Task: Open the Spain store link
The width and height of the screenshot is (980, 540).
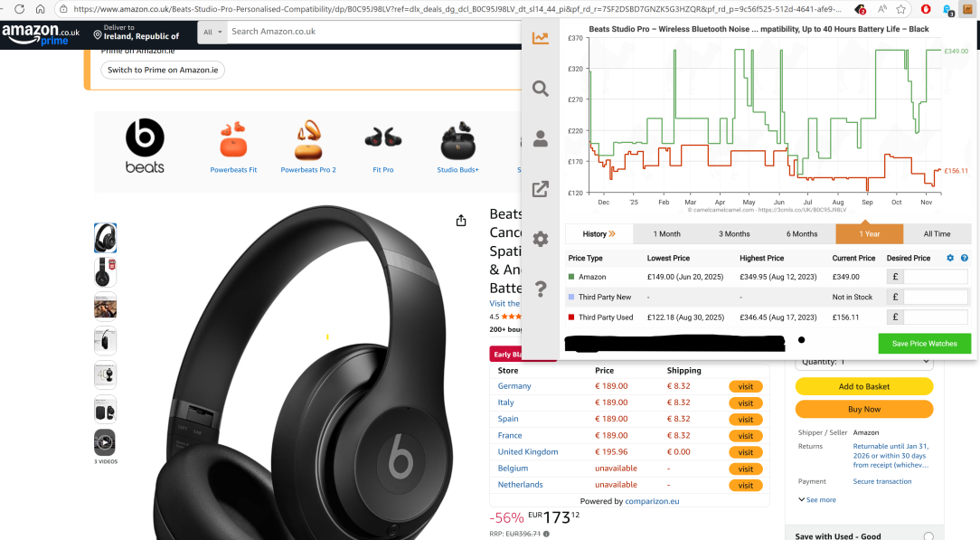Action: click(x=508, y=419)
